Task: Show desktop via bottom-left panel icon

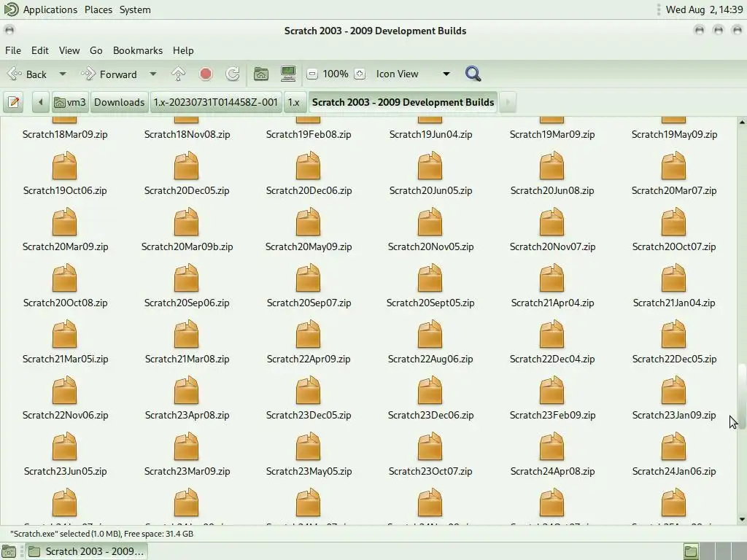Action: coord(9,551)
